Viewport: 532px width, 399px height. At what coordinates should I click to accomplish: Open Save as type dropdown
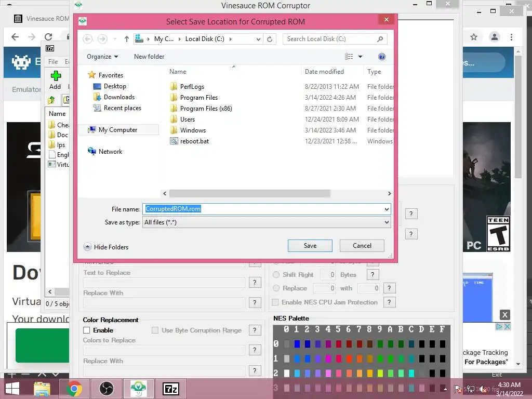pyautogui.click(x=387, y=222)
